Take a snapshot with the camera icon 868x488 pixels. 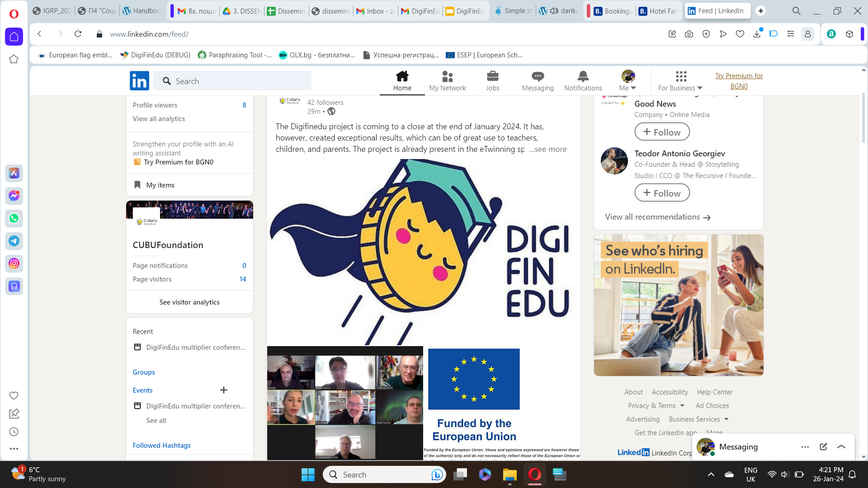tap(689, 34)
